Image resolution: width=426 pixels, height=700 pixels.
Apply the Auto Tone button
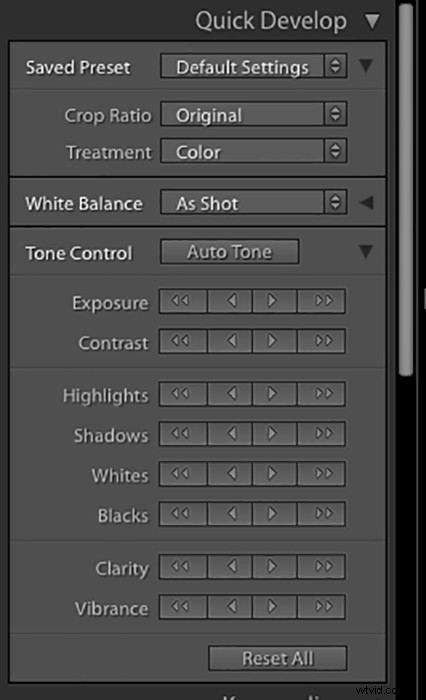click(230, 252)
